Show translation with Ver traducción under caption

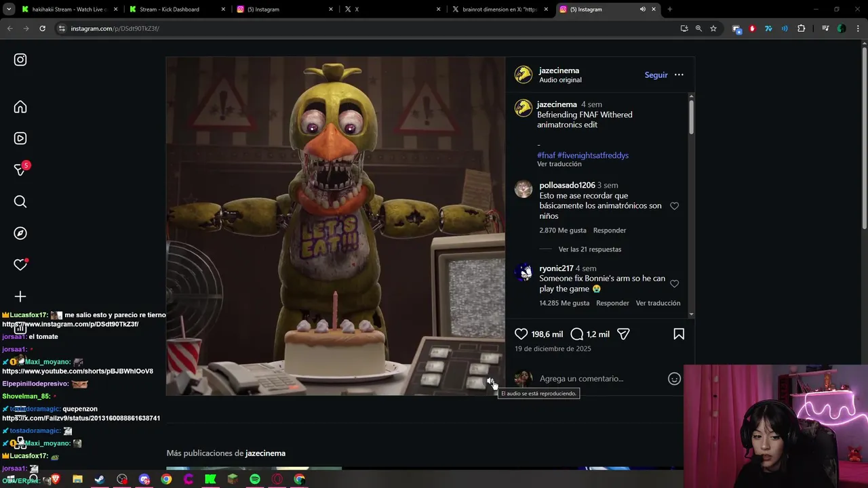559,164
